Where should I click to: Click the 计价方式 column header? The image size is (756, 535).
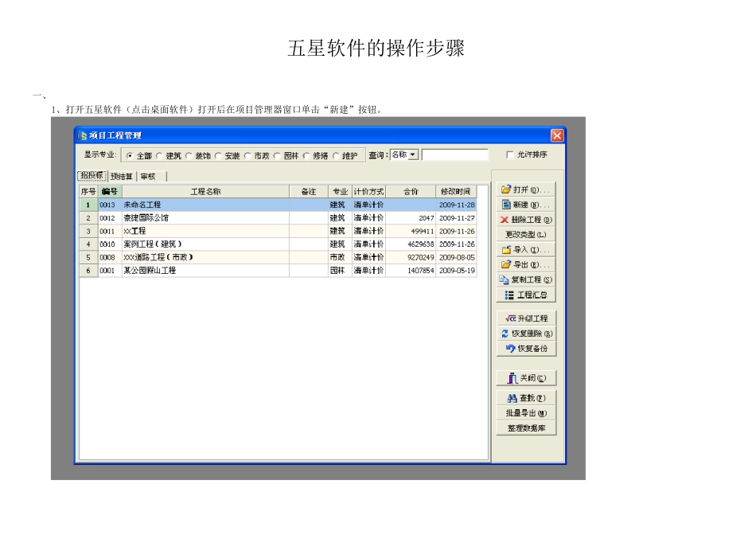coord(368,192)
